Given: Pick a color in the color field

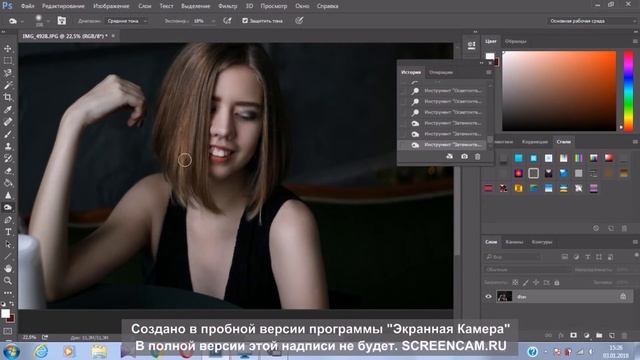Looking at the screenshot, I should click(x=559, y=91).
